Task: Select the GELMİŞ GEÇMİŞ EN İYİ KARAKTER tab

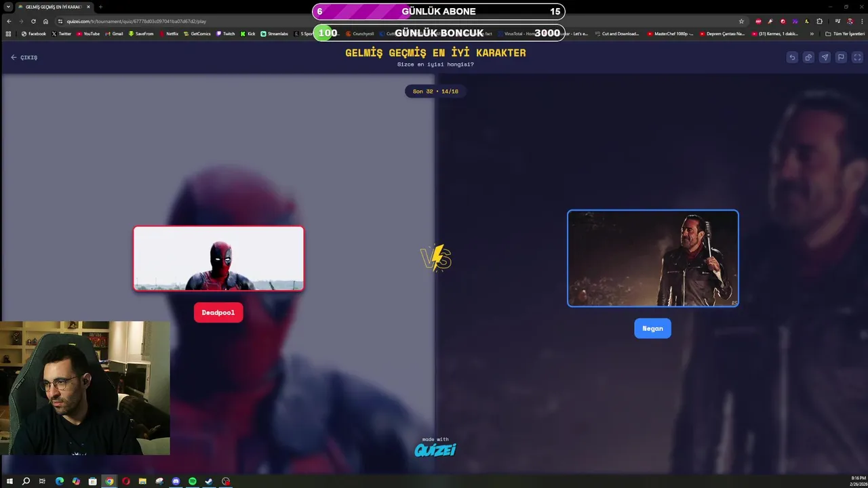Action: tap(54, 7)
